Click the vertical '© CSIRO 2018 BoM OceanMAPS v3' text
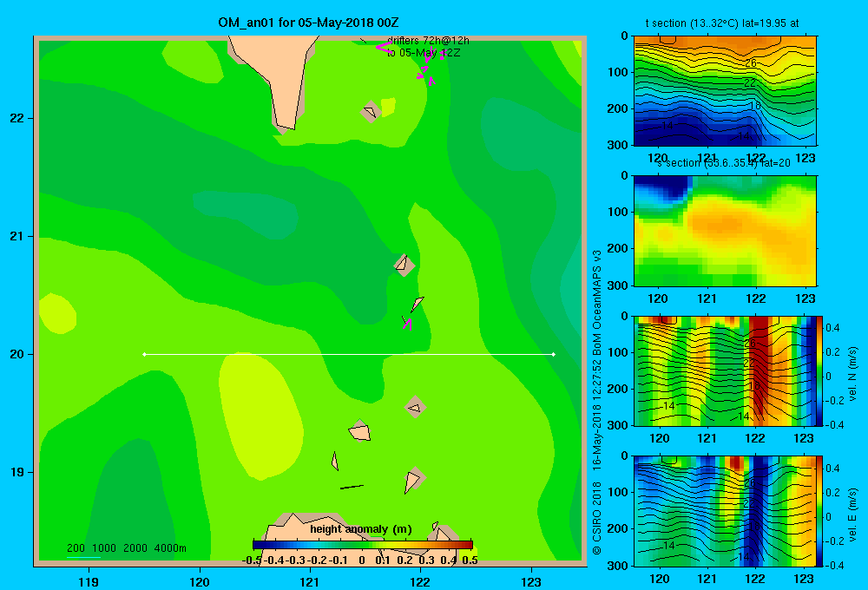The width and height of the screenshot is (868, 590). coord(597,403)
